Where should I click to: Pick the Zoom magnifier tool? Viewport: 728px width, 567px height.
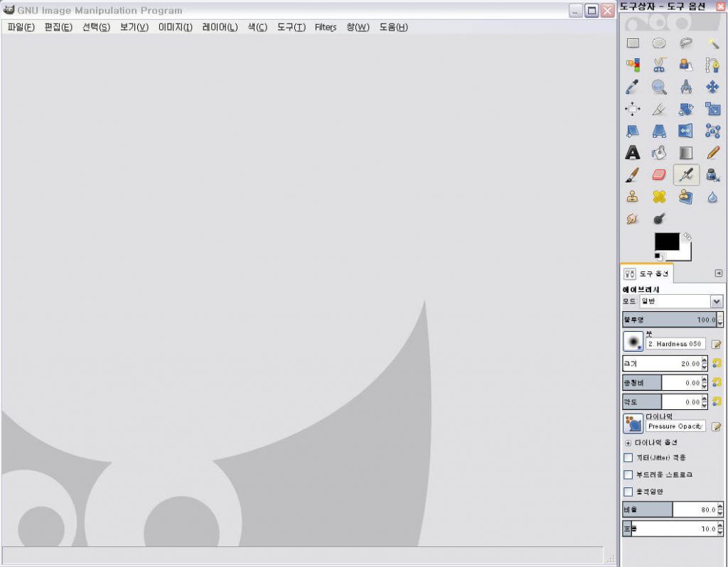click(659, 87)
